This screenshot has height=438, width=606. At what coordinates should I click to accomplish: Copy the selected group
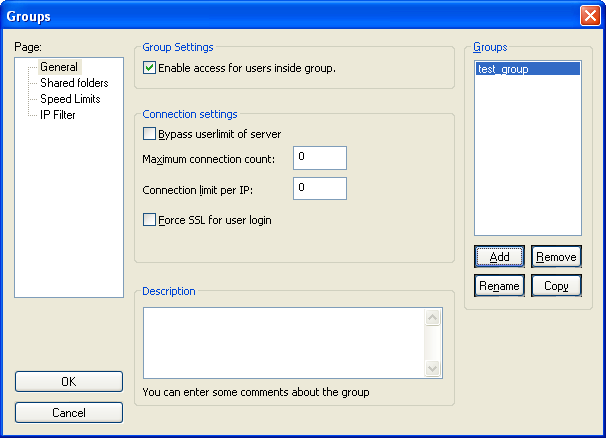click(x=556, y=286)
